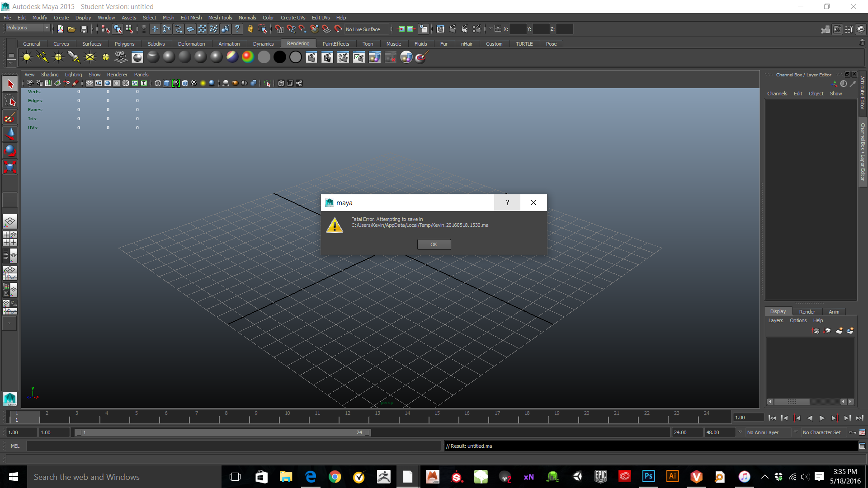868x488 pixels.
Task: Click the Select tool arrow in toolbox
Action: point(10,84)
